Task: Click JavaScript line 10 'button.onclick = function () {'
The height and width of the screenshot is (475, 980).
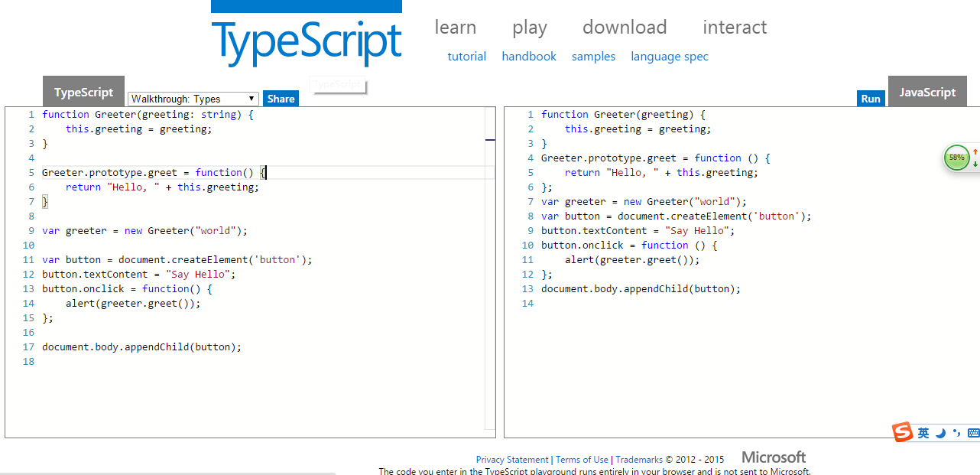Action: pos(629,246)
